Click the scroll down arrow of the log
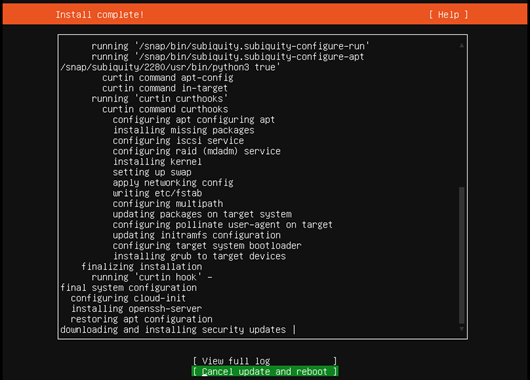This screenshot has height=380, width=530. 461,329
